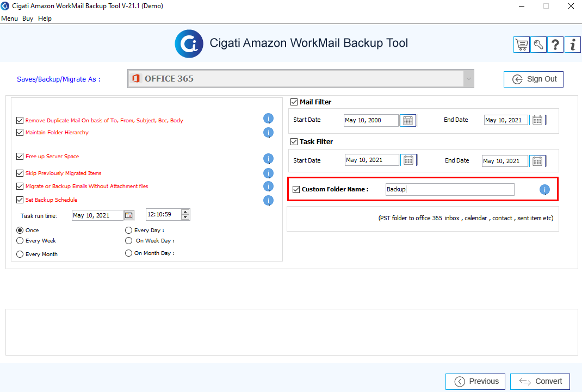Viewport: 582px width, 392px height.
Task: Show info for Skip Previously Migrated Items
Action: click(268, 173)
